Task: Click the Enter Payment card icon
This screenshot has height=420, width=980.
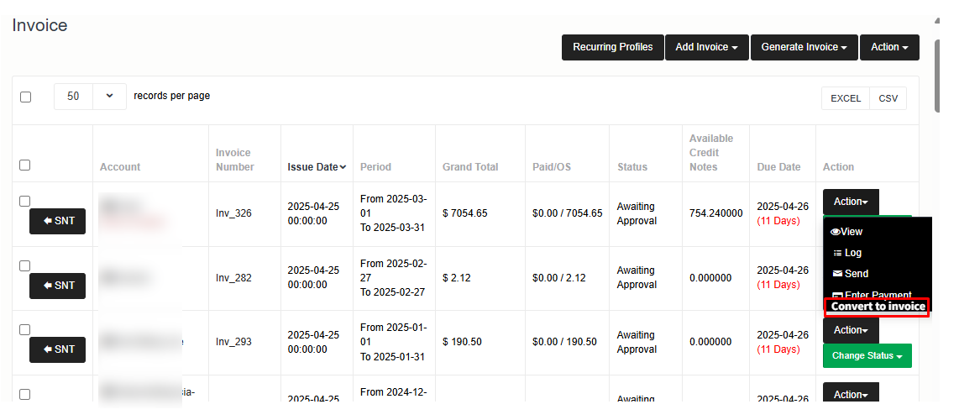Action: click(x=836, y=295)
